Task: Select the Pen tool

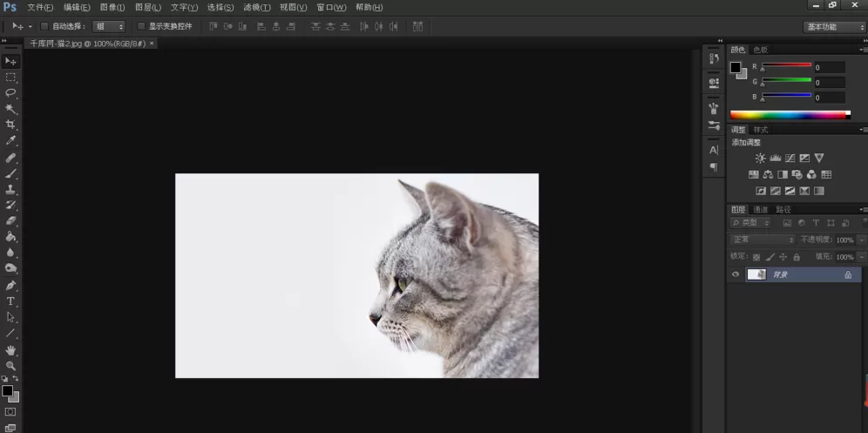Action: pyautogui.click(x=10, y=286)
